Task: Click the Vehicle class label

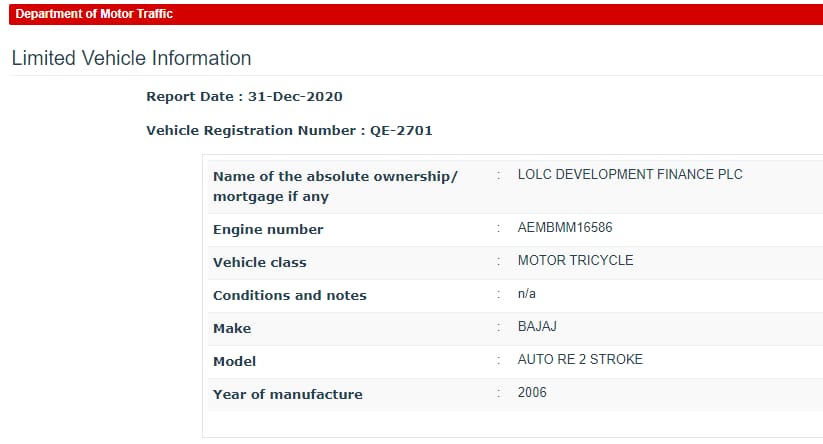Action: pos(260,262)
